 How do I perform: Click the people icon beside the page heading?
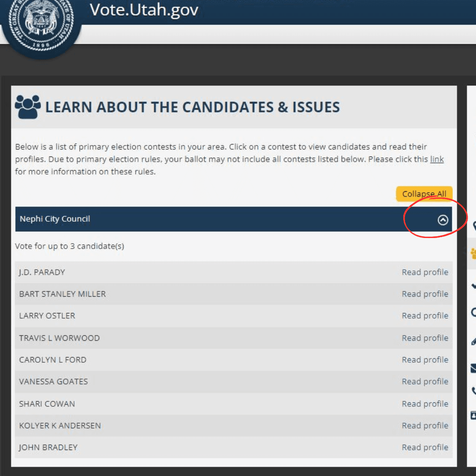click(x=27, y=105)
